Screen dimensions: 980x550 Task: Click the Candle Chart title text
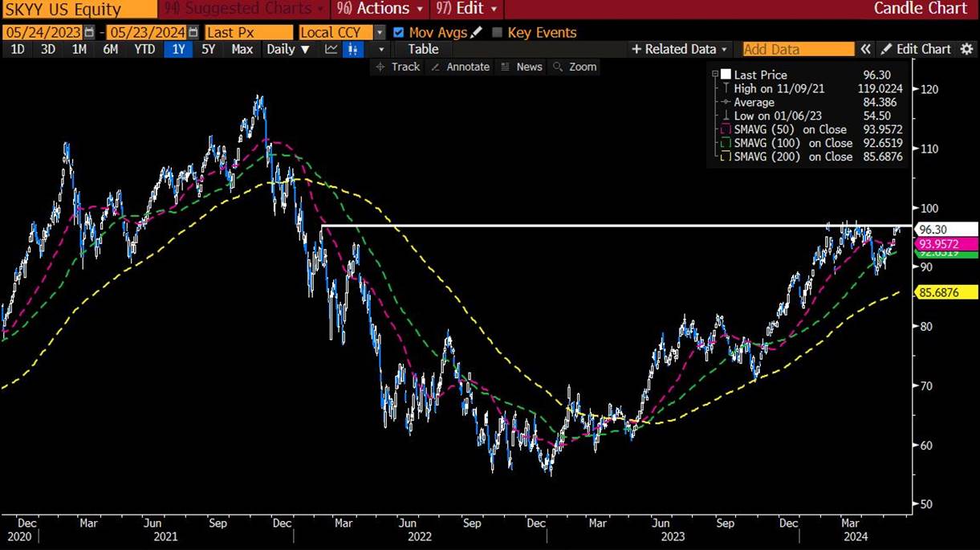[921, 9]
